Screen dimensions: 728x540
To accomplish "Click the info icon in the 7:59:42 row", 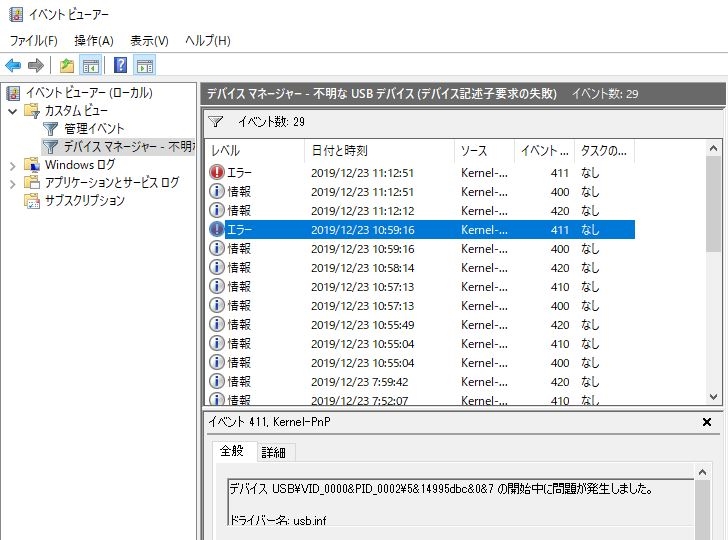I will pos(217,381).
